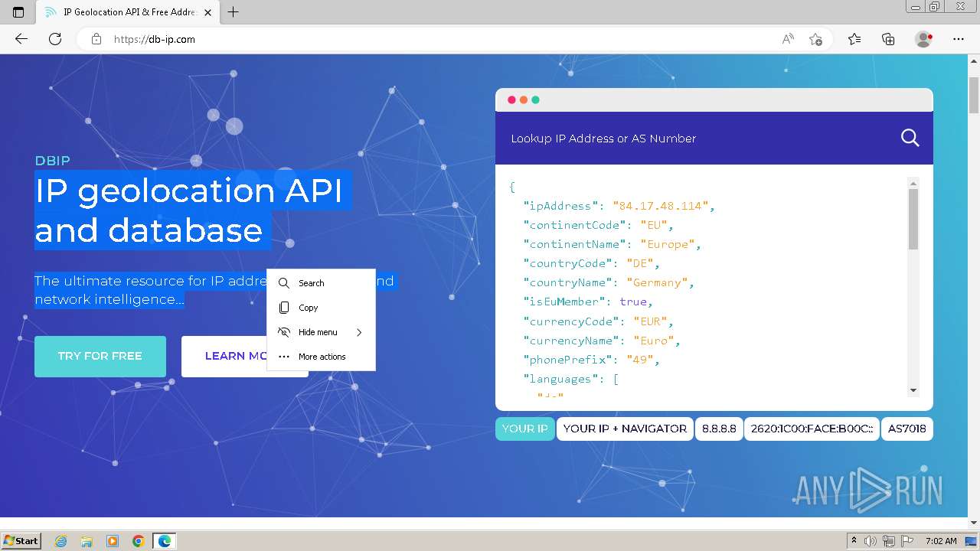Open File Explorer from taskbar
This screenshot has height=551, width=980.
point(87,541)
